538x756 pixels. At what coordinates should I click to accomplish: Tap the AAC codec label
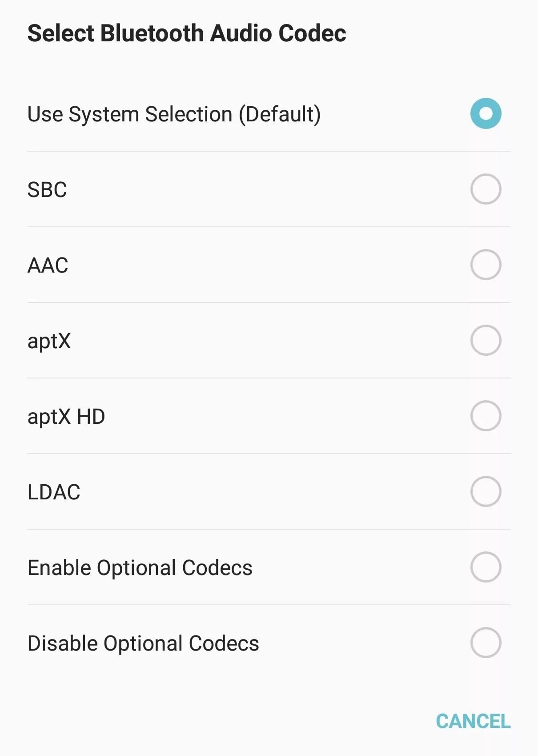(48, 265)
